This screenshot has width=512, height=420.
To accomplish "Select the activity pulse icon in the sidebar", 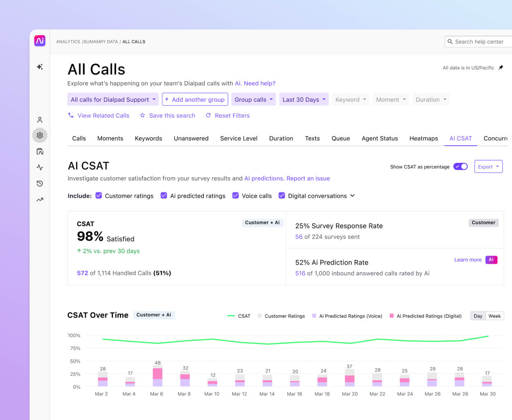I will pos(39,167).
